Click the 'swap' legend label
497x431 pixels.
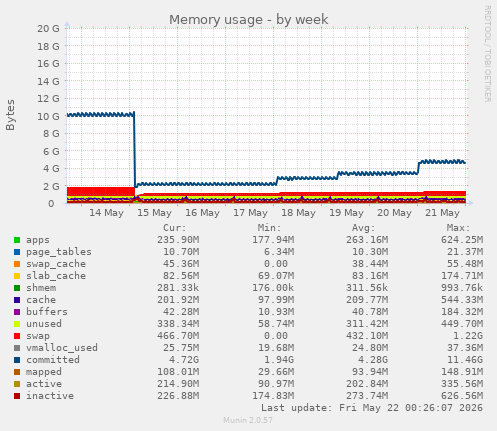click(38, 336)
